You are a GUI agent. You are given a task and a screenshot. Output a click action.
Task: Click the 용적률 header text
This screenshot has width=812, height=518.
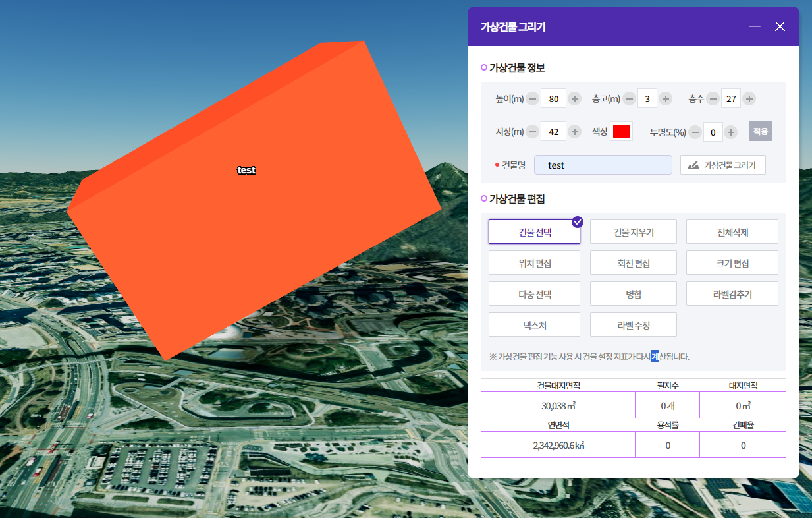coord(667,426)
